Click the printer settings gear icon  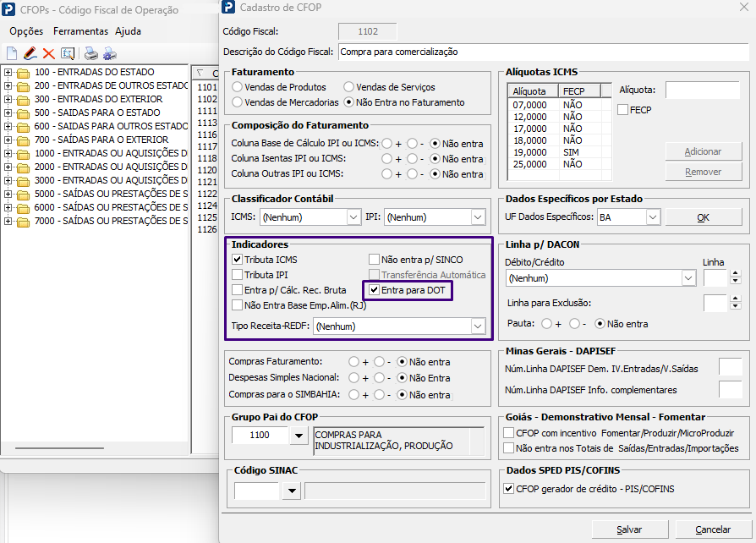[110, 53]
